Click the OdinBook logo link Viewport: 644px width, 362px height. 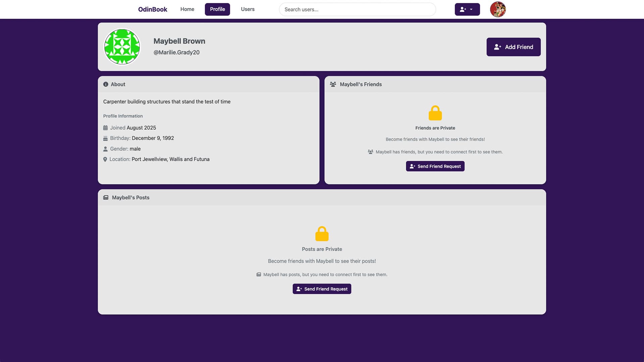(x=153, y=9)
